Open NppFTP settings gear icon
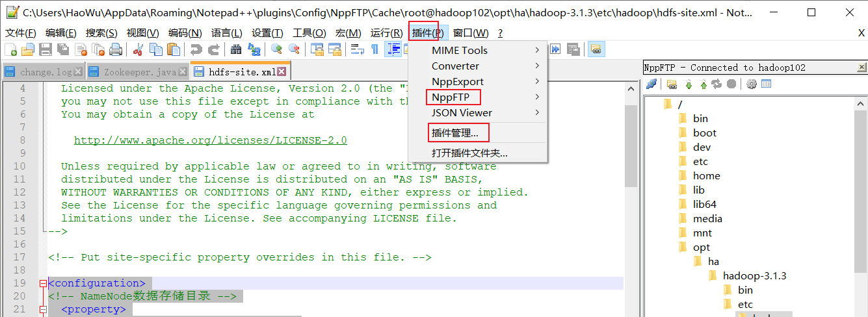The image size is (868, 317). tap(752, 84)
